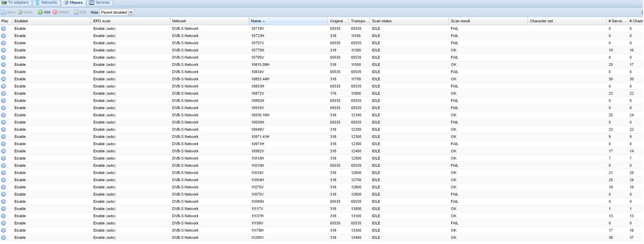Click the Edit toolbar button
Image resolution: width=644 pixels, height=244 pixels.
[80, 12]
